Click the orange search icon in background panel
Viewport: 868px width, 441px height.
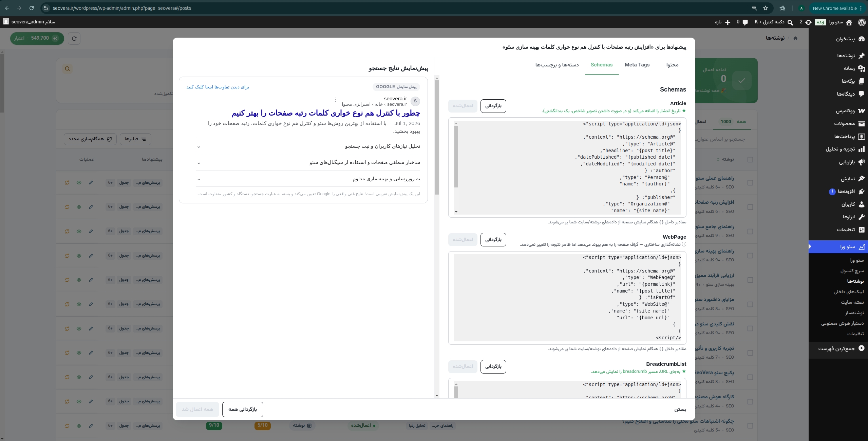click(x=68, y=69)
